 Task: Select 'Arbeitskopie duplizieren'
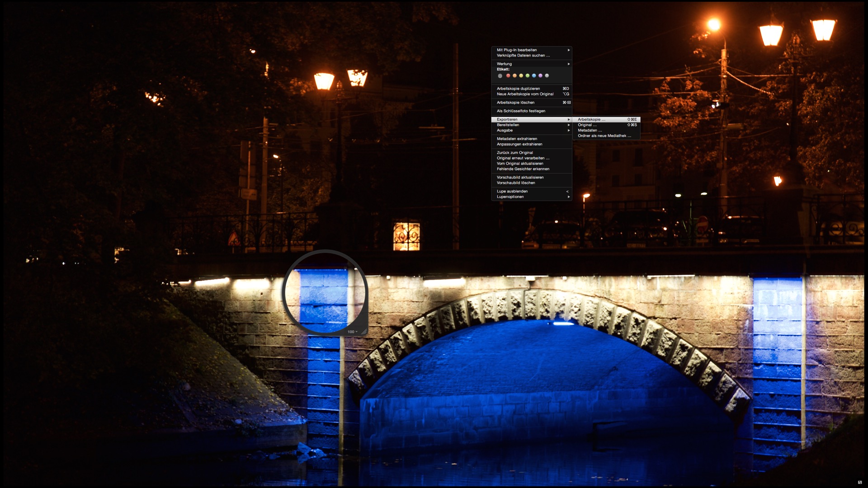(532, 89)
